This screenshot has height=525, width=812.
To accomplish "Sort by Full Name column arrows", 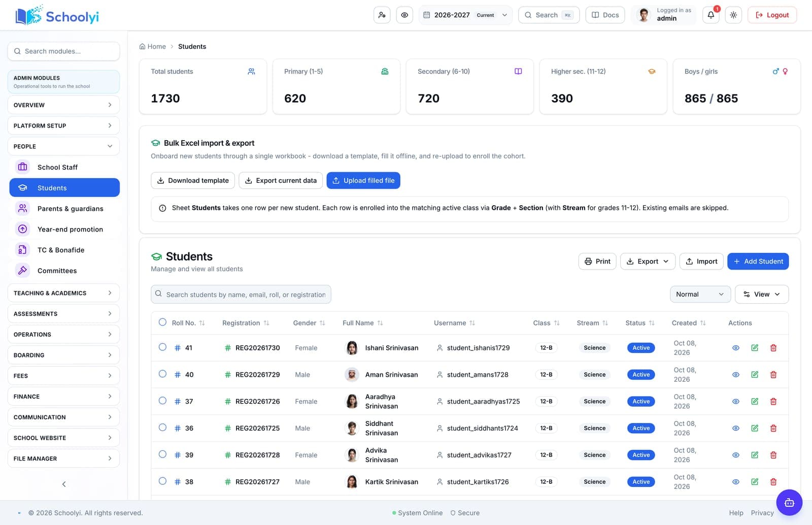I will [380, 323].
